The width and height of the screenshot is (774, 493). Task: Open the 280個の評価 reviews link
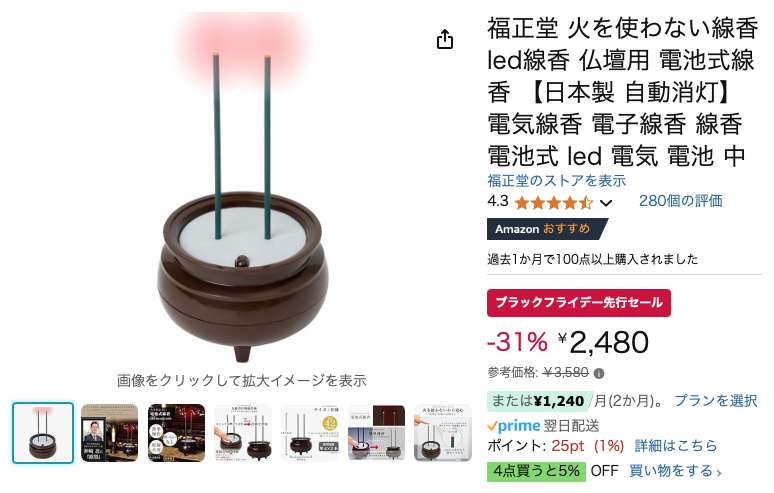tap(680, 201)
